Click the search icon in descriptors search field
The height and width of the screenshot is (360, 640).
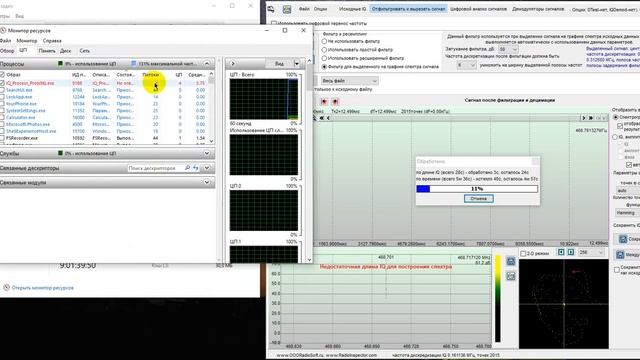point(187,168)
